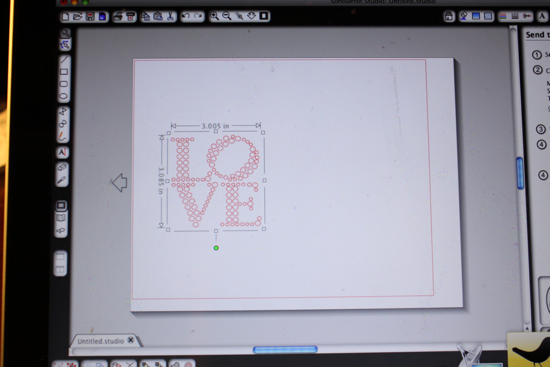Image resolution: width=550 pixels, height=367 pixels.
Task: Zoom out with the minus magnifier
Action: (x=227, y=16)
